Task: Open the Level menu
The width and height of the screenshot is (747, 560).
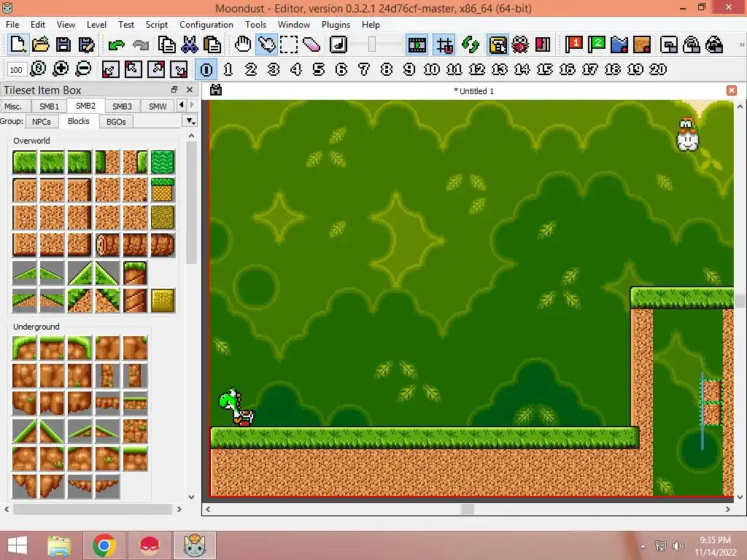Action: pyautogui.click(x=96, y=25)
